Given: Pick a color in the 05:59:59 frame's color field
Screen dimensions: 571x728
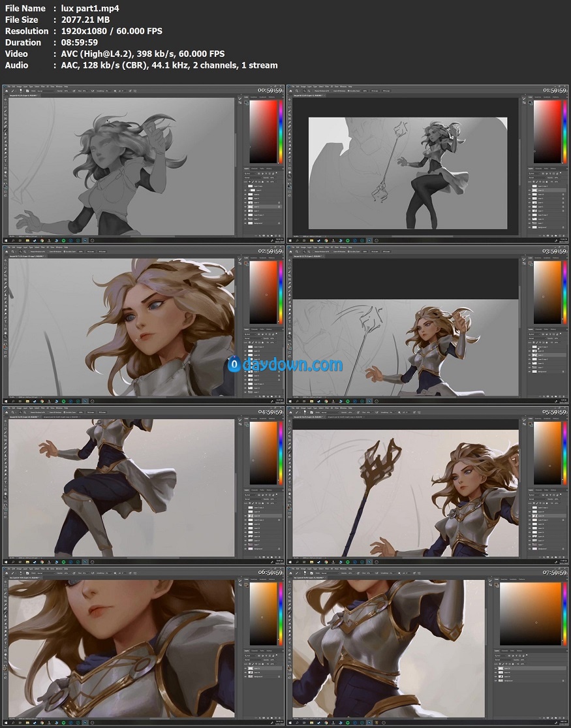Looking at the screenshot, I should [x=548, y=453].
